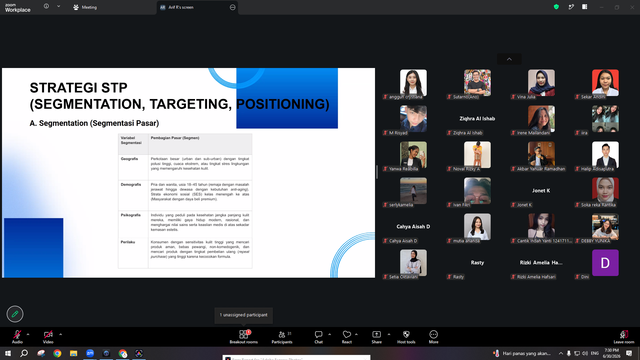This screenshot has width=640, height=360.
Task: Select Akbar Yanuar Ramadhan thumbnail
Action: pos(541,155)
